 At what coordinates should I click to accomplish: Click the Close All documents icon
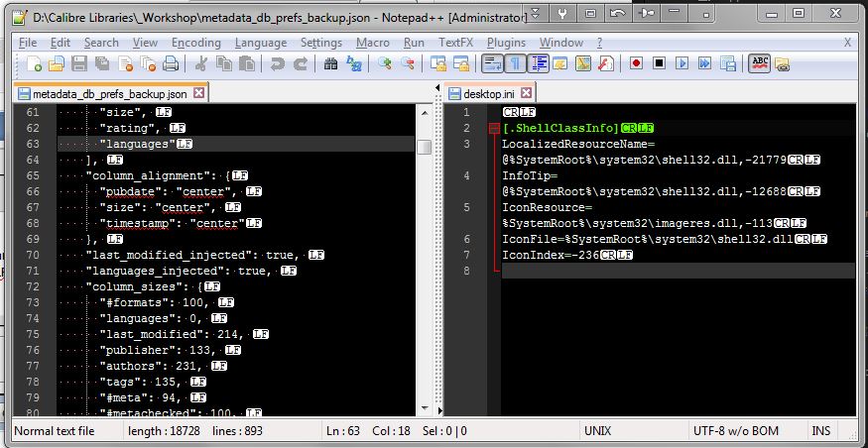coord(147,64)
